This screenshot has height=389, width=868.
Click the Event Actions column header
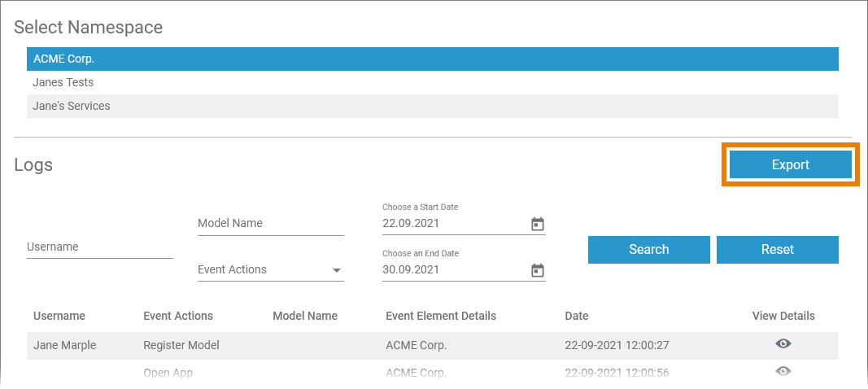click(178, 316)
